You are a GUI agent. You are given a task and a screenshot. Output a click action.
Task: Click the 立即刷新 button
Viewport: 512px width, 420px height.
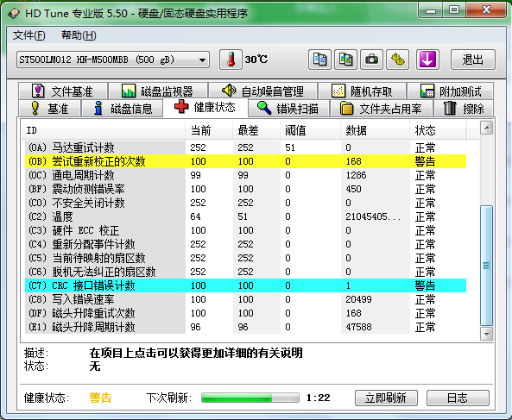(386, 398)
